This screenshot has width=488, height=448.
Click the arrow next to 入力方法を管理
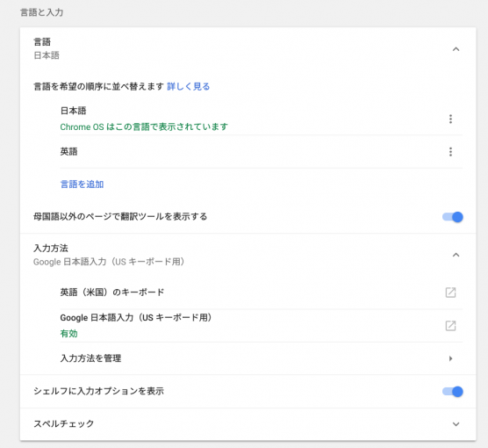450,358
